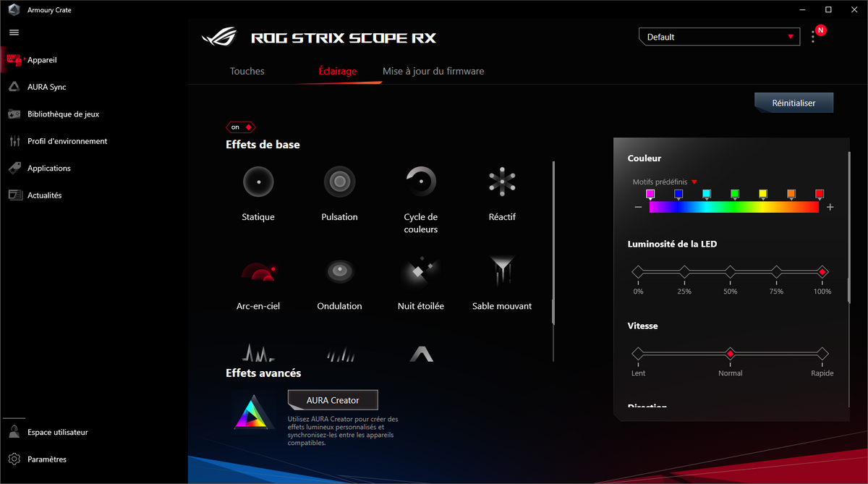
Task: Click the Bibliothèque de jeux gamepad icon
Action: 14,114
